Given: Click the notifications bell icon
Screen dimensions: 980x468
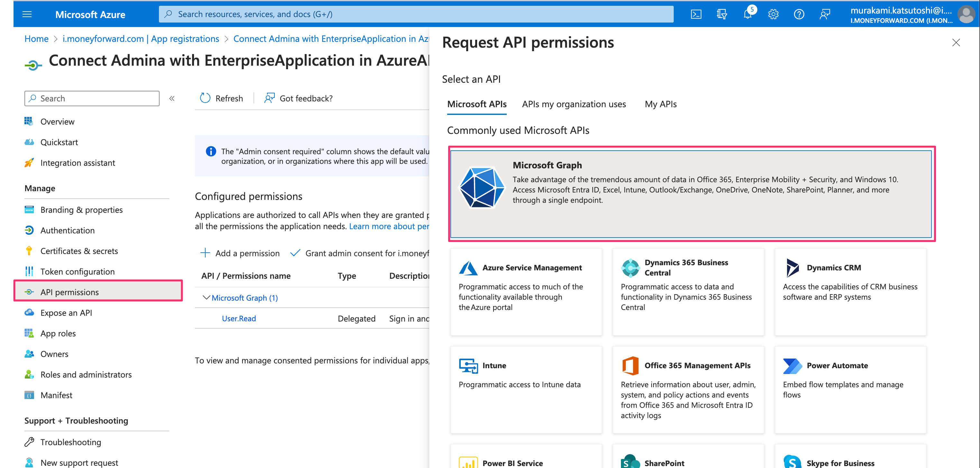Looking at the screenshot, I should click(x=747, y=14).
